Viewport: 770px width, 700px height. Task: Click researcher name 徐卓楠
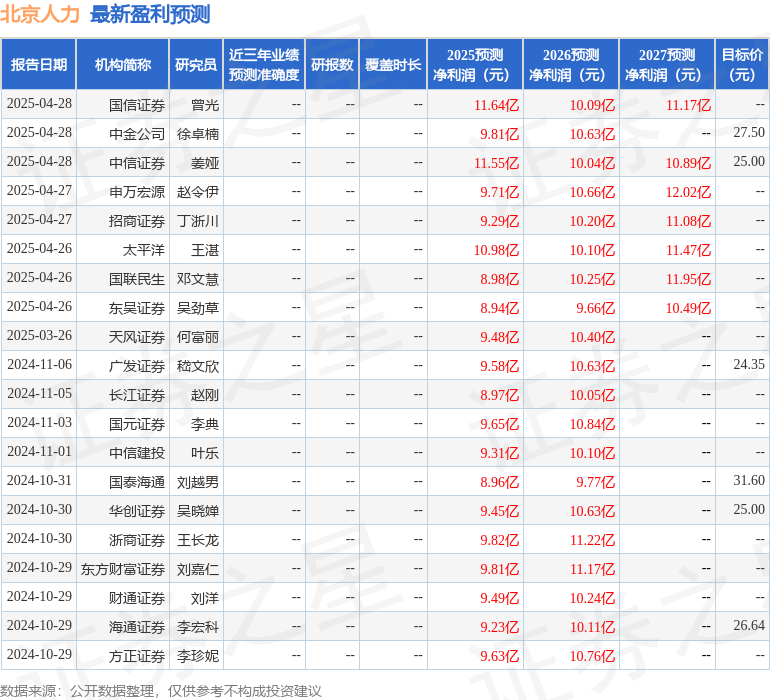point(198,134)
